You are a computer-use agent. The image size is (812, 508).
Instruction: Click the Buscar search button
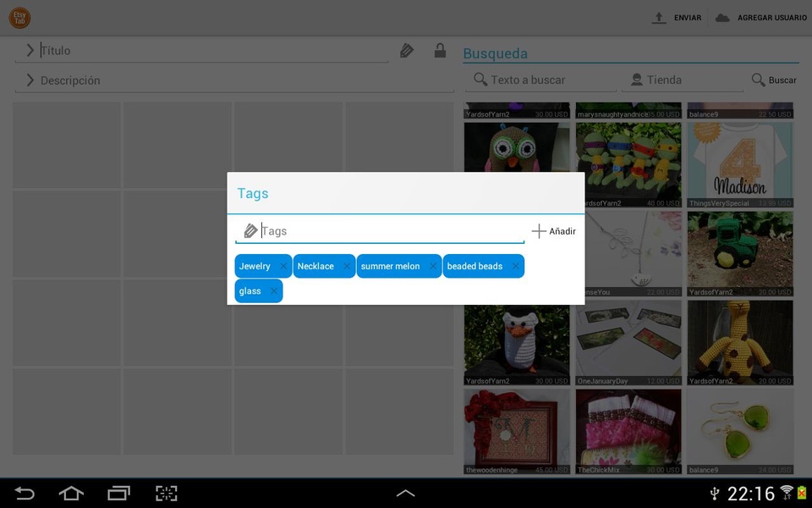click(774, 80)
